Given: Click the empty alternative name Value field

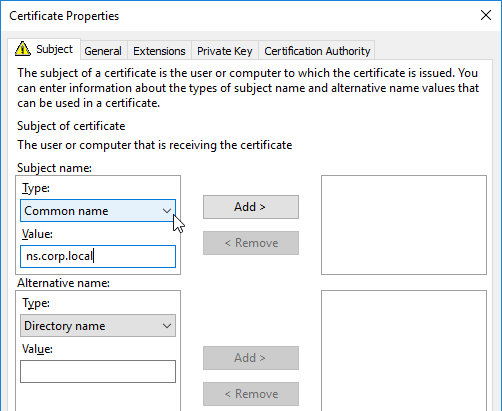Looking at the screenshot, I should (x=98, y=371).
